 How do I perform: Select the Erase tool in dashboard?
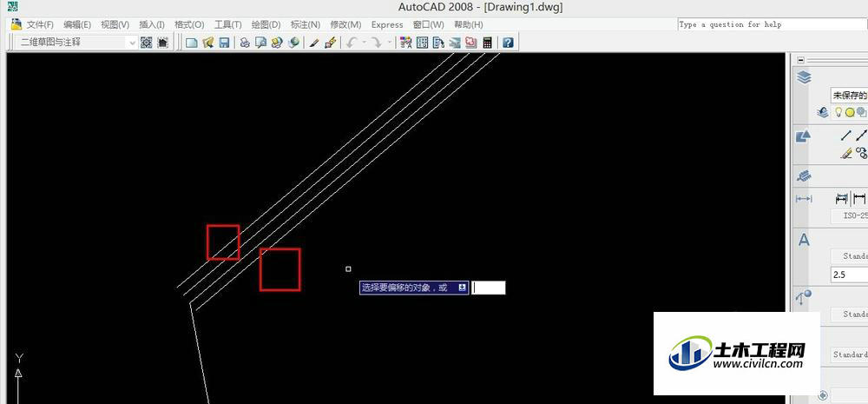click(845, 152)
